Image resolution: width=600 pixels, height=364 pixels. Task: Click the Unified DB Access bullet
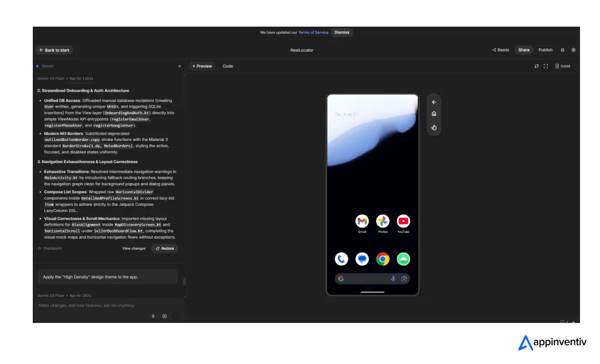tap(109, 113)
